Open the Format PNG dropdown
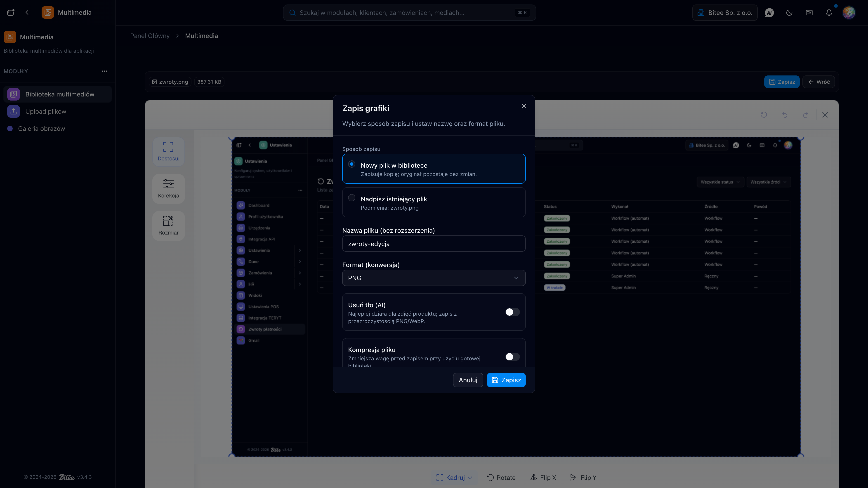 click(434, 278)
